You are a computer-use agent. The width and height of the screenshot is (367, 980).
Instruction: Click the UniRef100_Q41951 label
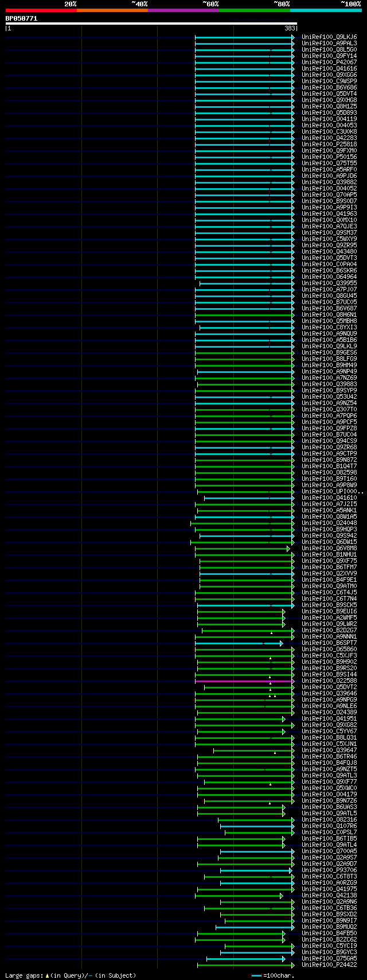tap(329, 719)
